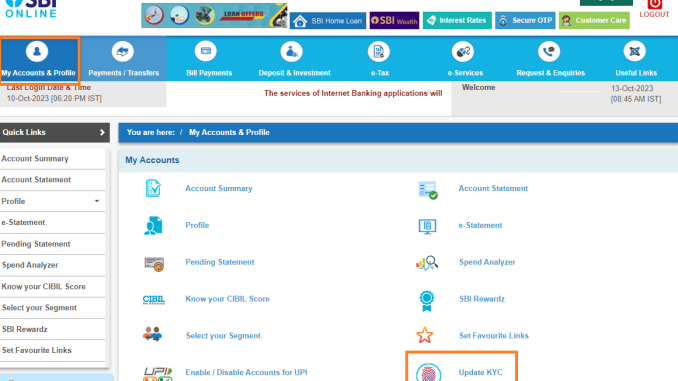Click the Spend Analyzer chart magnifier icon
This screenshot has height=381, width=678.
point(427,263)
